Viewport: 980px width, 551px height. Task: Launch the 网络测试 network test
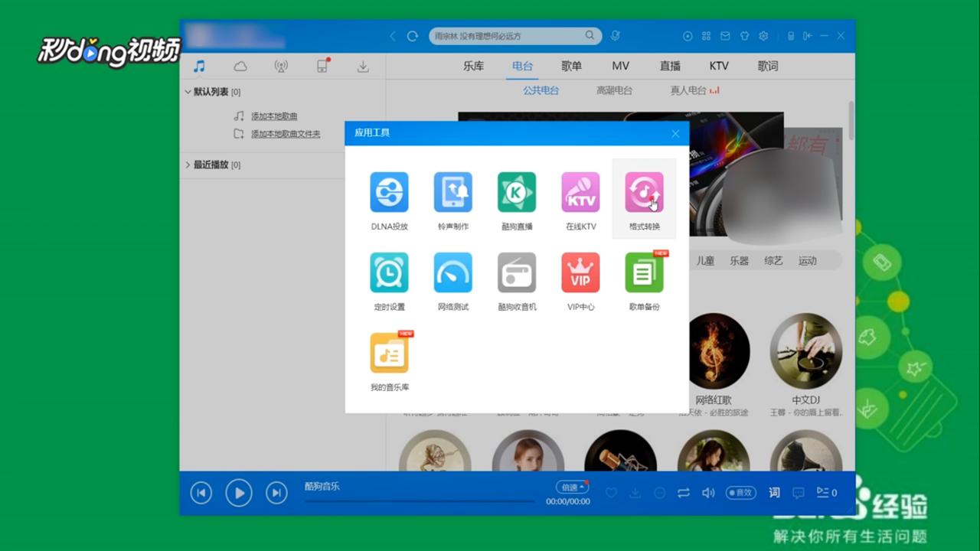pyautogui.click(x=453, y=282)
